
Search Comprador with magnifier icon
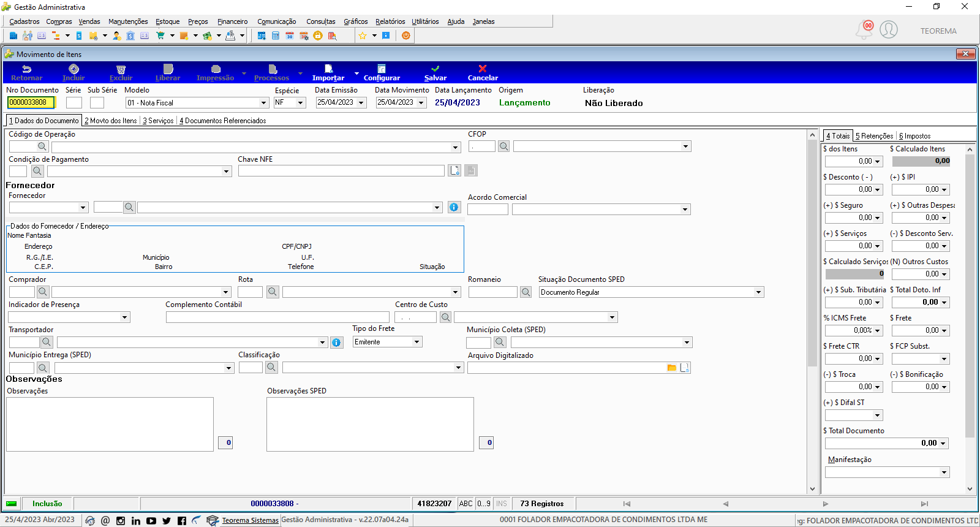(x=42, y=292)
